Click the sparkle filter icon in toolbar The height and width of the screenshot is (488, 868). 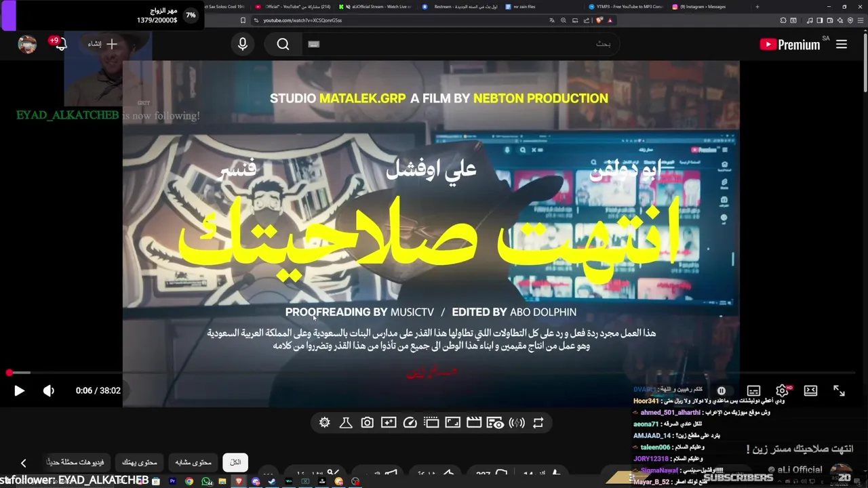[x=389, y=422]
